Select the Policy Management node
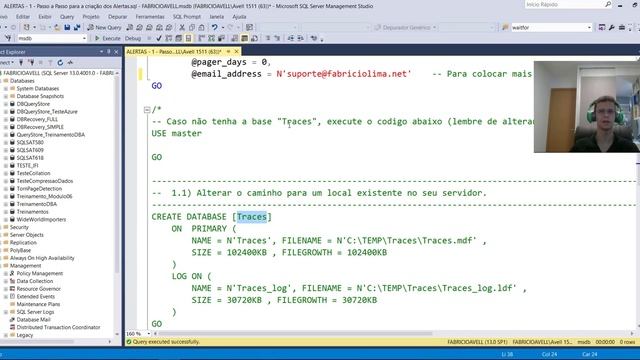The width and height of the screenshot is (640, 360). pos(40,273)
